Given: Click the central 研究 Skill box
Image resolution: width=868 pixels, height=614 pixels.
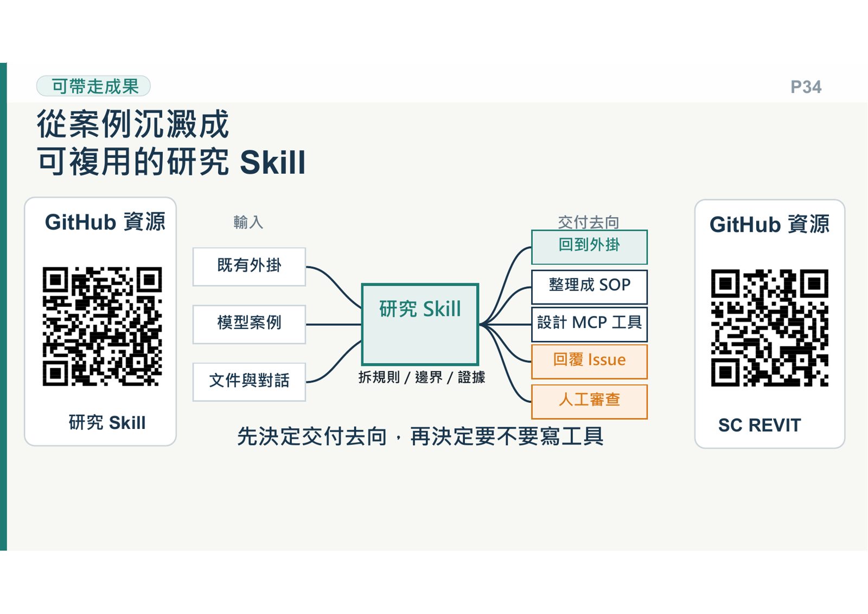Looking at the screenshot, I should point(420,324).
